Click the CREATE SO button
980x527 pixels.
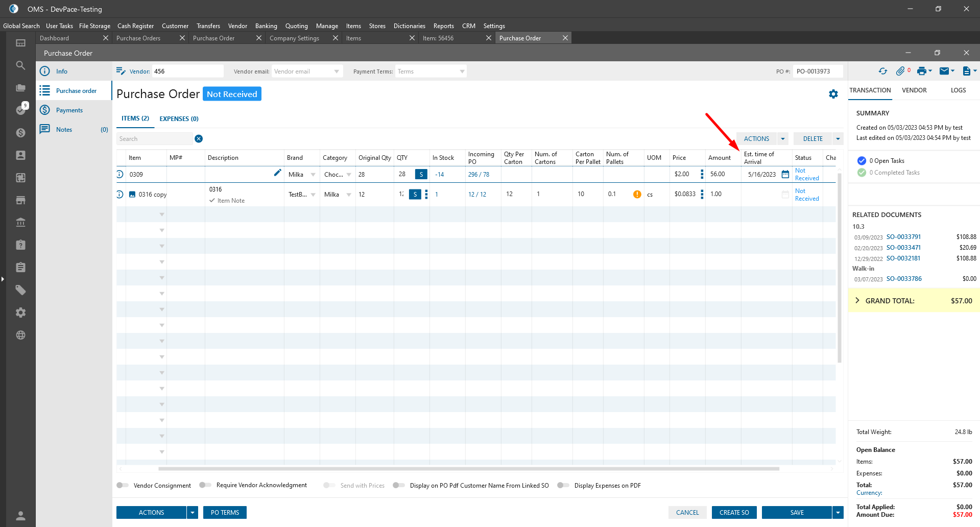(x=734, y=513)
